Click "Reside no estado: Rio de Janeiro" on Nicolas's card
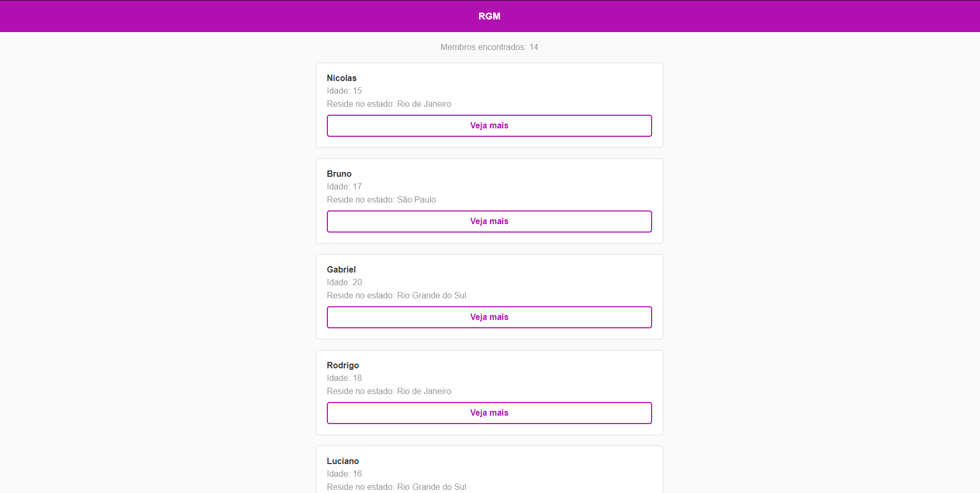980x493 pixels. tap(389, 104)
